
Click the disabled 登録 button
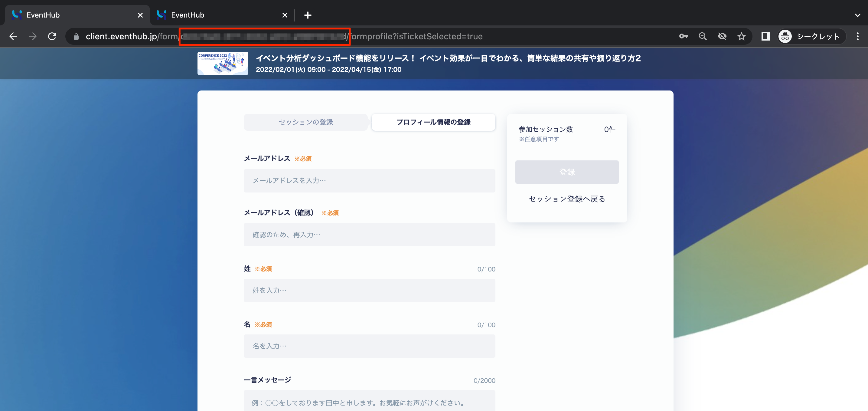[x=567, y=172]
